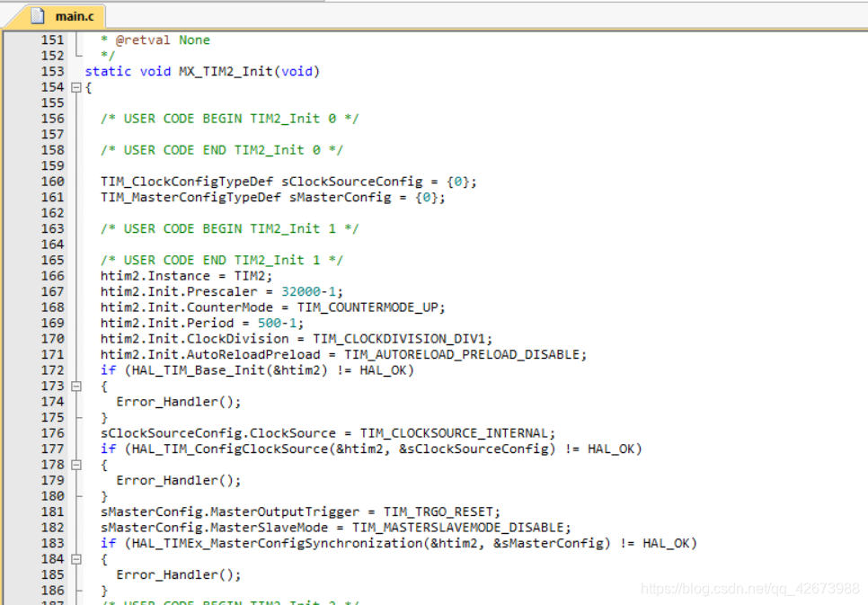Click the prescaler value '32000'

tap(301, 291)
